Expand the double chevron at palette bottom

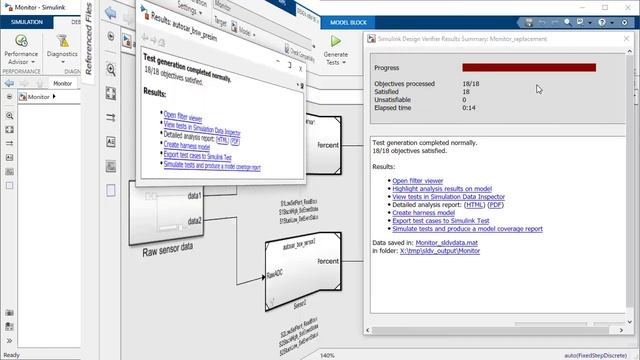[9, 340]
